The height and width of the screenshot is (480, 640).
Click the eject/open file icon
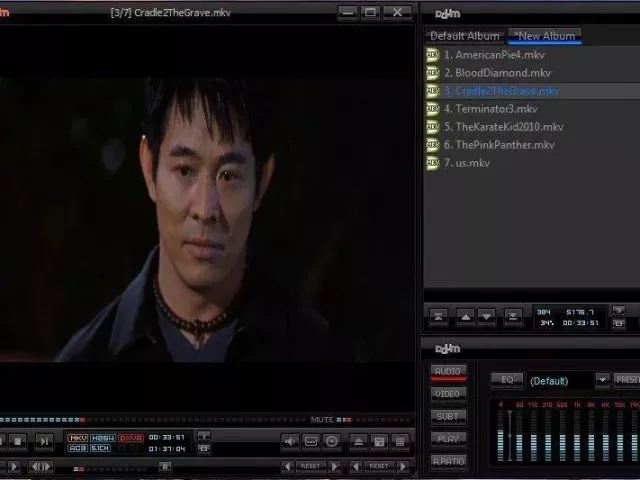pos(357,440)
